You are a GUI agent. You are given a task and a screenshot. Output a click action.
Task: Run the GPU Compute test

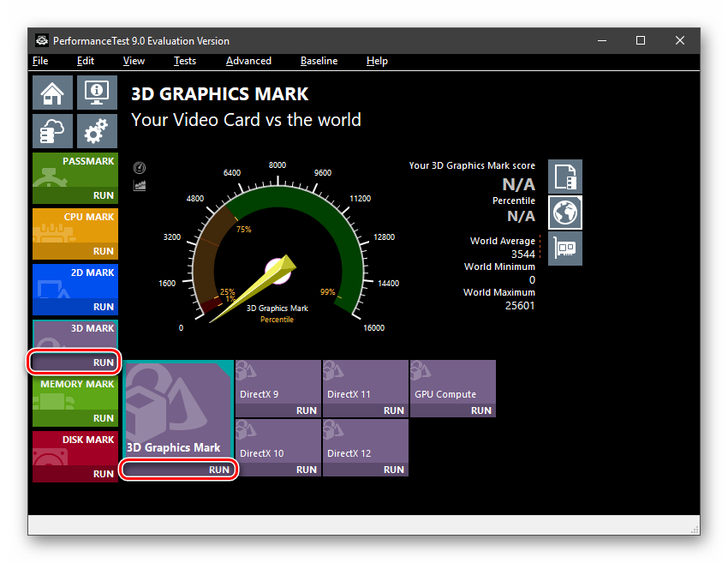[x=480, y=410]
